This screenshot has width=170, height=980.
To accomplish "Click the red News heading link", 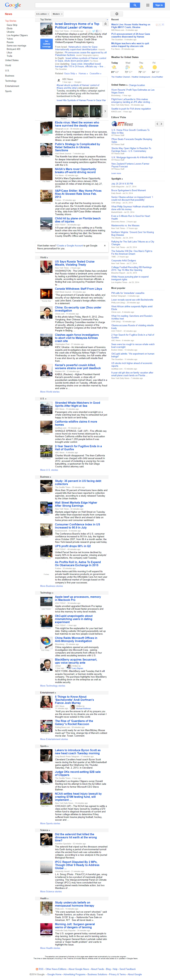I will point(8,14).
